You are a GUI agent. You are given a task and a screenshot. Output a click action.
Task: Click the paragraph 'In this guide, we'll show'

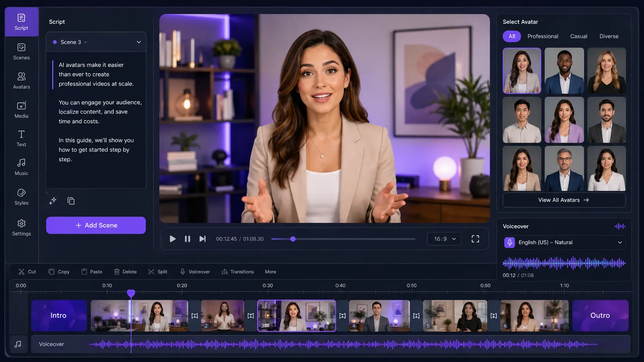tap(96, 150)
